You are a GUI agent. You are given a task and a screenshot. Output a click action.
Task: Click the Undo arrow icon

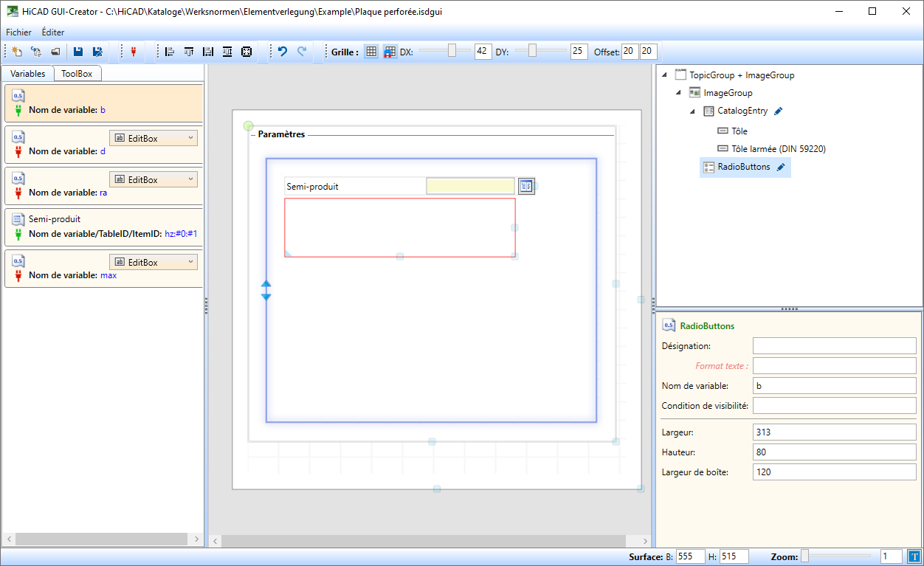point(282,52)
